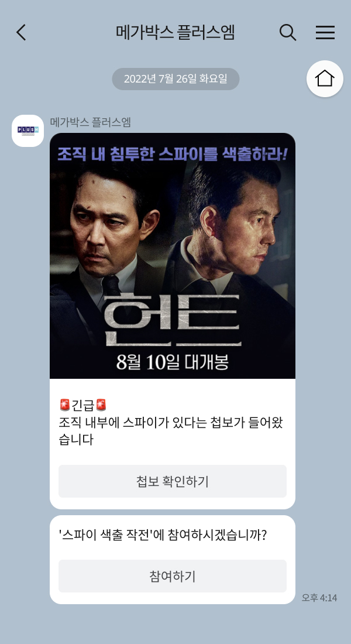Viewport: 351px width, 644px height.
Task: Click the poster headline 조직 내 침투한 스파이를 색출하라
Action: 173,153
